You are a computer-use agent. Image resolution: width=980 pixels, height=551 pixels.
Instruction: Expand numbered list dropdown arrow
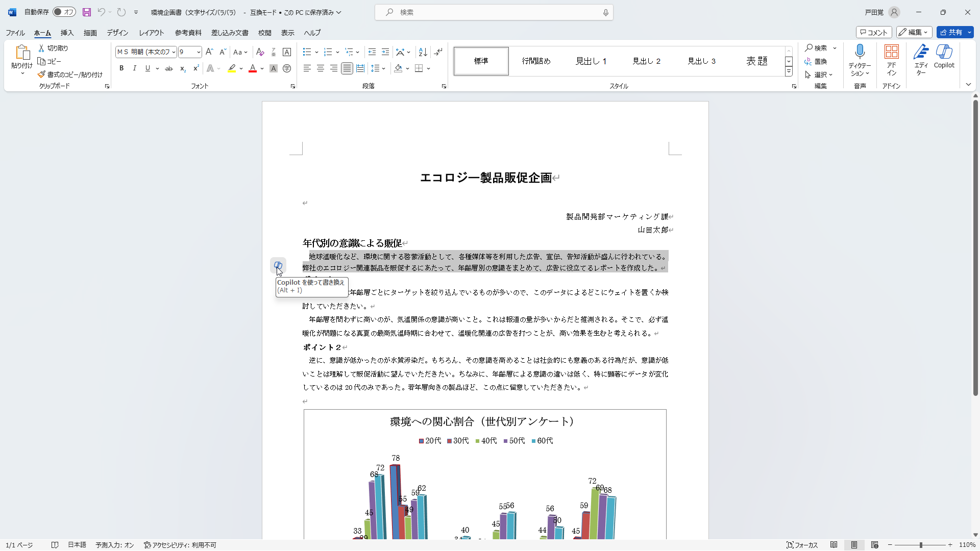(x=337, y=52)
